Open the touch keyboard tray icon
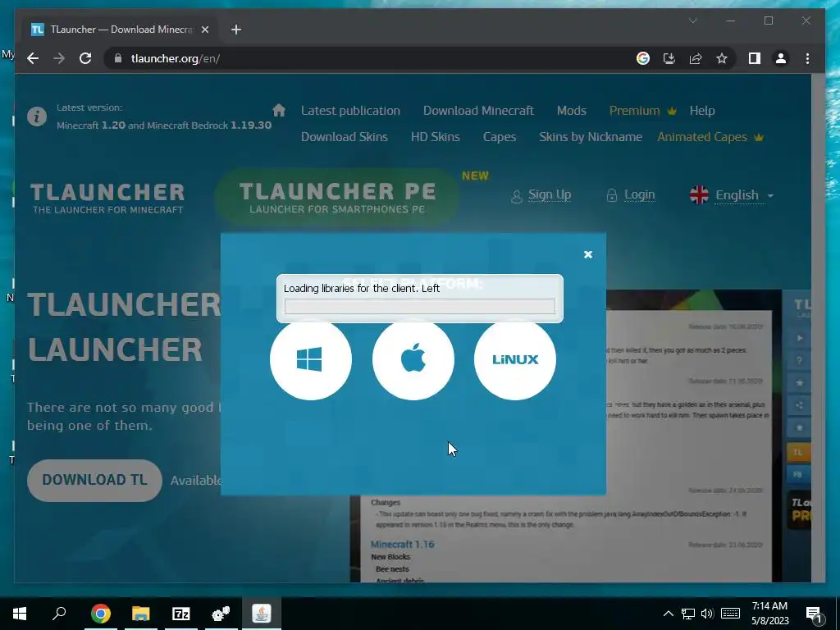Viewport: 840px width, 630px height. pos(730,614)
